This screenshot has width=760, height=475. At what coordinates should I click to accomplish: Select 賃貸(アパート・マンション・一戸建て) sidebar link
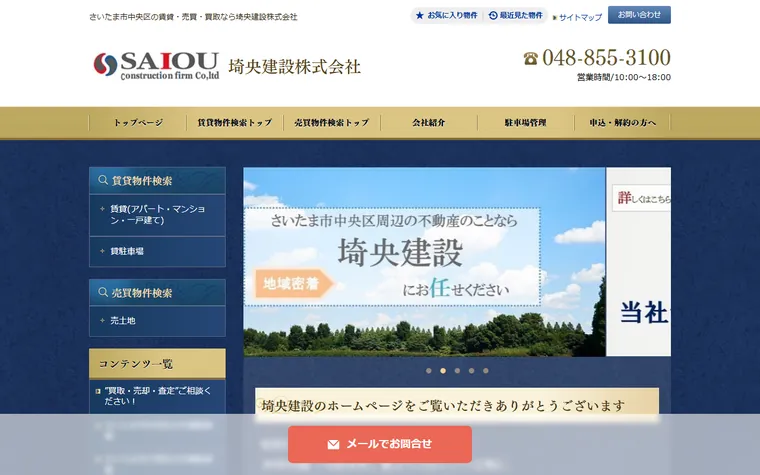click(158, 215)
